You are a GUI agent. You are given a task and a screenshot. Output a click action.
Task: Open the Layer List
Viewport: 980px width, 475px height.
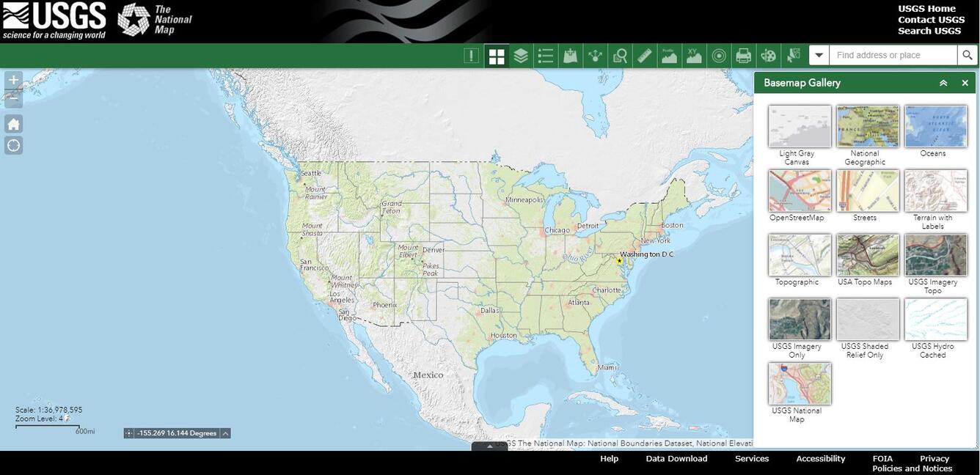click(521, 55)
